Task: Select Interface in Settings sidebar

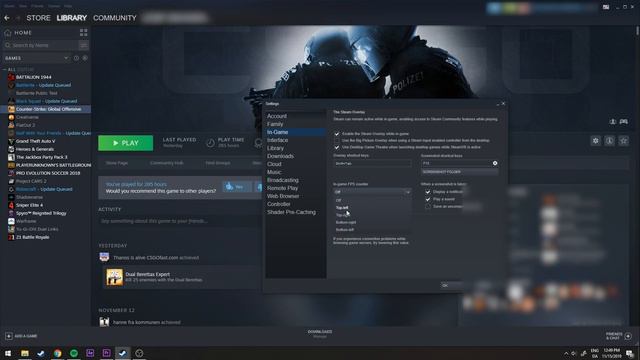Action: point(278,140)
